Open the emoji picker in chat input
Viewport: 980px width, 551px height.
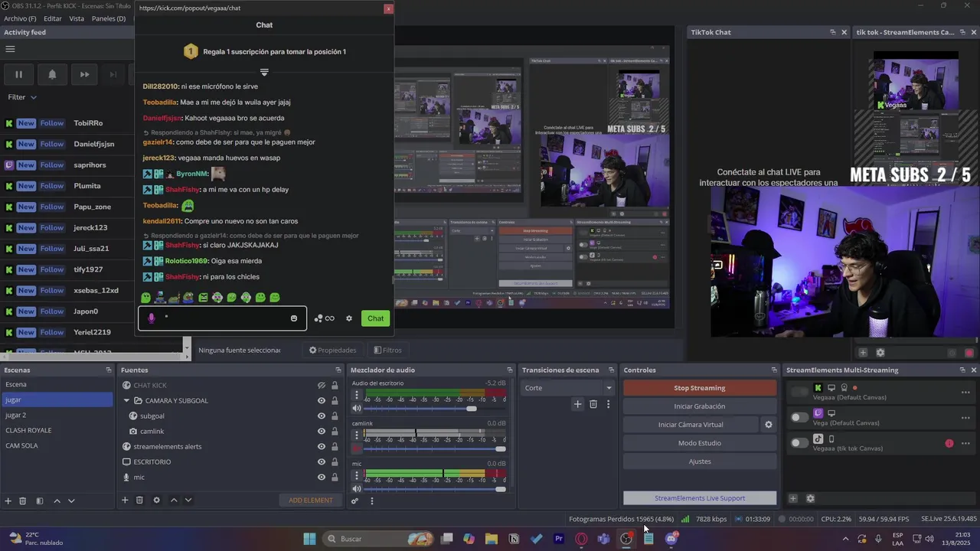(294, 318)
